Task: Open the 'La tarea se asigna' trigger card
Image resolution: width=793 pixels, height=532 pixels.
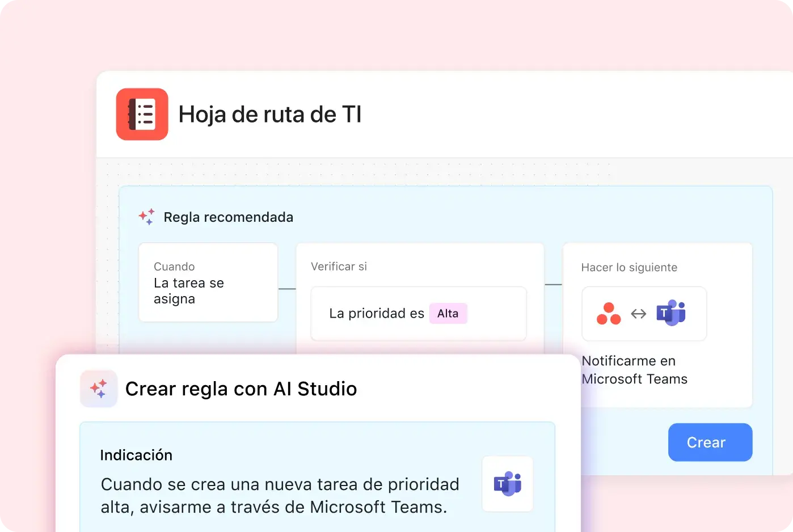Action: pos(208,282)
